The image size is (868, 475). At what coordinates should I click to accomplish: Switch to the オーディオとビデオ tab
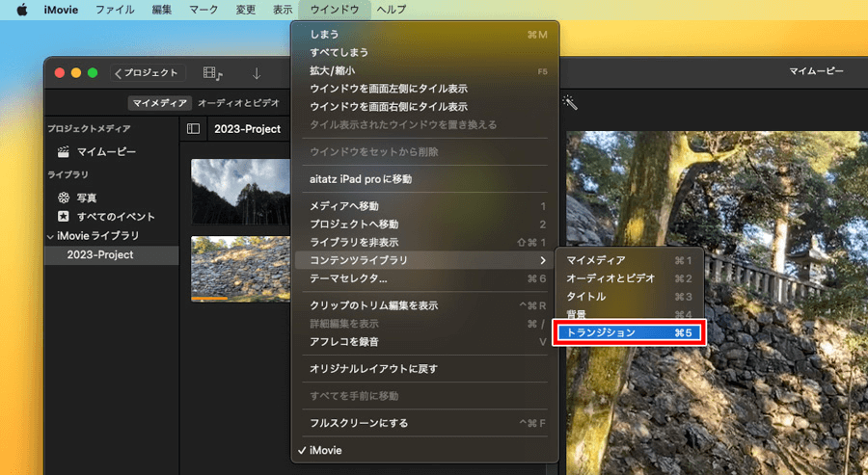238,103
